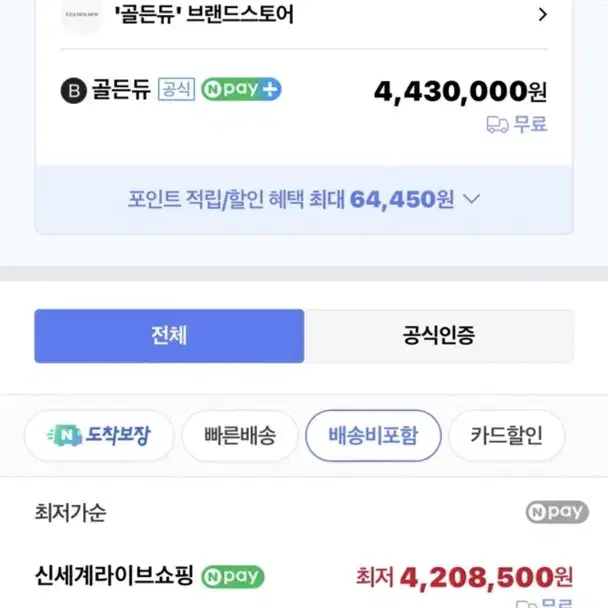
Task: Switch to the 전체 tab
Action: [x=169, y=336]
